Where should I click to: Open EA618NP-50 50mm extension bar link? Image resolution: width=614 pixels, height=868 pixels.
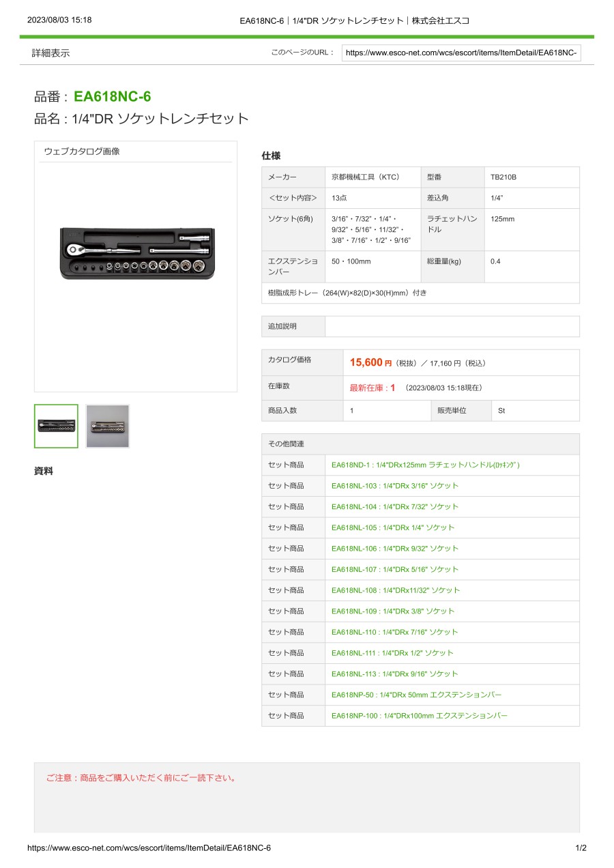[x=416, y=695]
